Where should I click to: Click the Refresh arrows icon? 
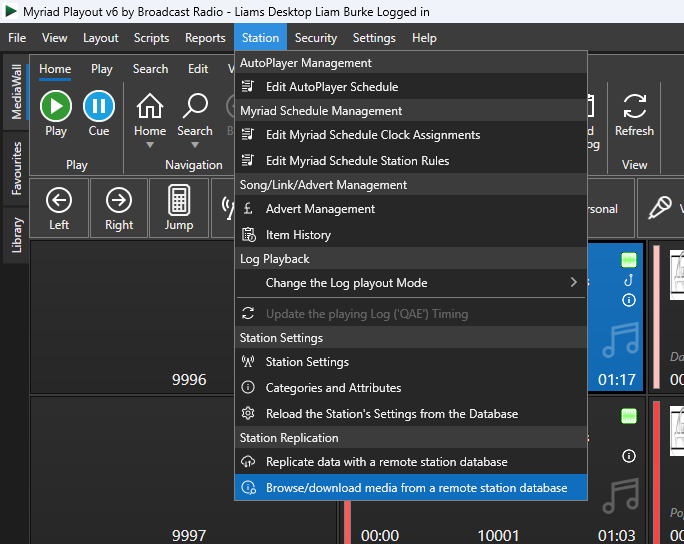point(634,106)
